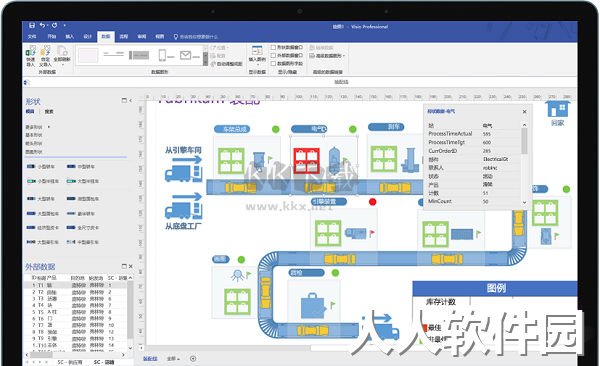
Task: Click the shape data panel's vertical scrollbar
Action: coord(524,163)
